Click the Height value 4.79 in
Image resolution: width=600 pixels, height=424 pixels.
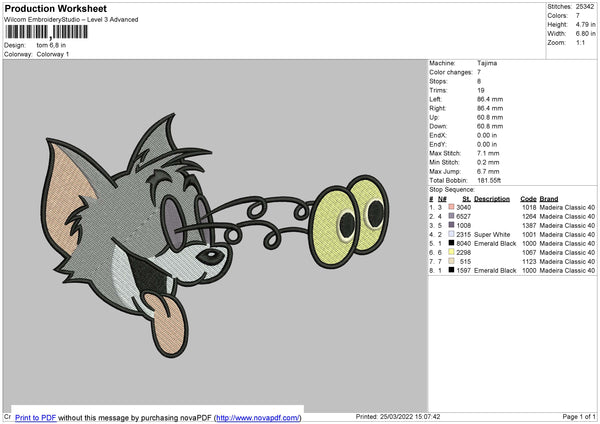click(x=585, y=24)
